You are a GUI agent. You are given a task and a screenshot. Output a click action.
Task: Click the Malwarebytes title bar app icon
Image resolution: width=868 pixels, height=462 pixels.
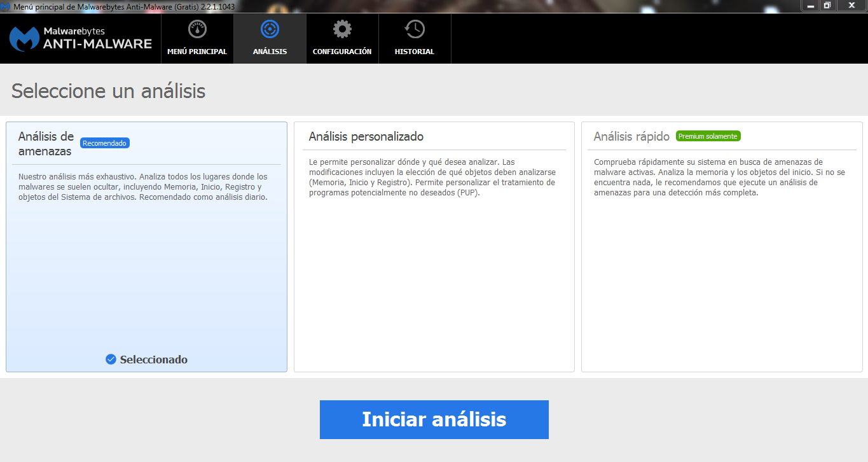click(x=6, y=6)
